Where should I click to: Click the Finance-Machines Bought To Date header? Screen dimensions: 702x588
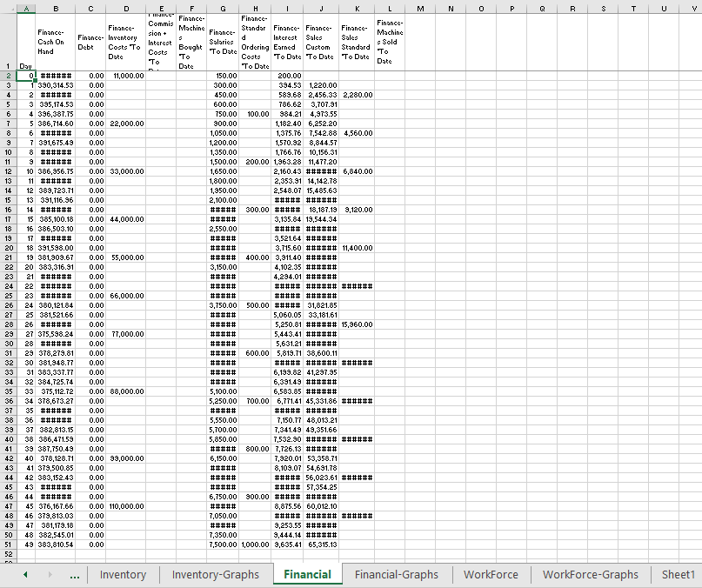pyautogui.click(x=191, y=42)
